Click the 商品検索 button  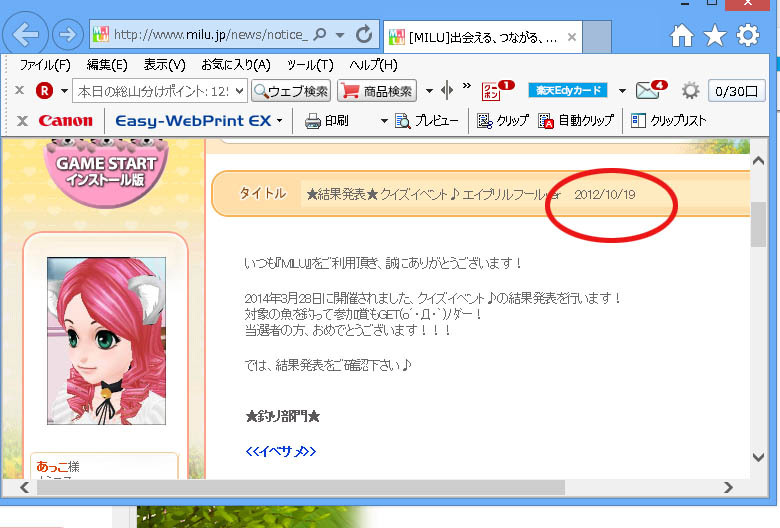[x=376, y=91]
